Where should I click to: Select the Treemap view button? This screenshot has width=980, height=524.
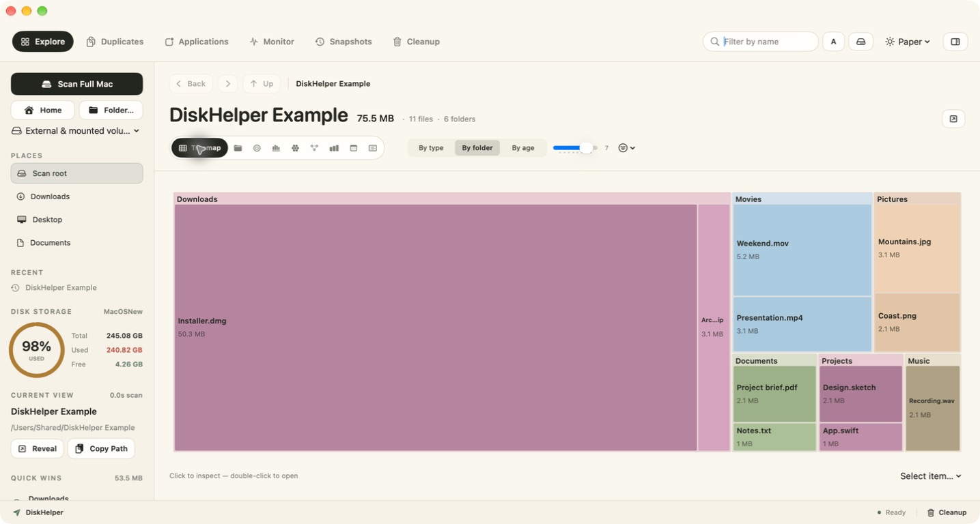tap(199, 148)
